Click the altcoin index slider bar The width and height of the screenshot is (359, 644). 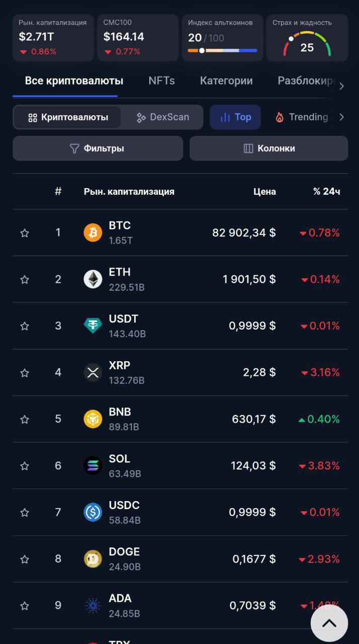point(222,50)
